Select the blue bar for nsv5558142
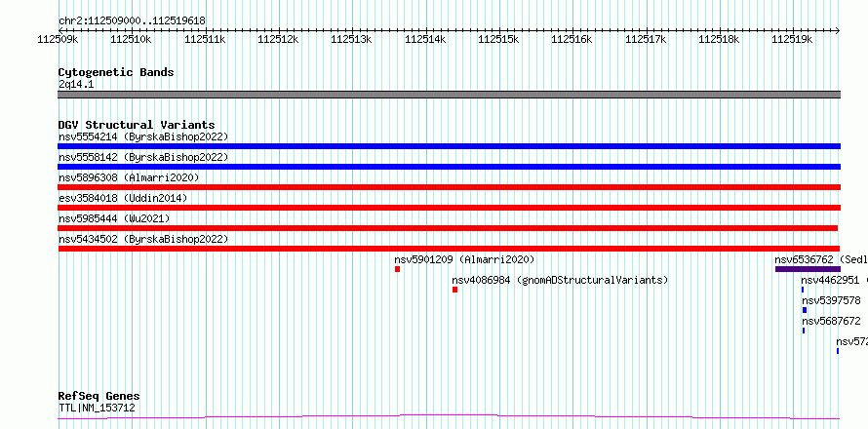Screen dimensions: 868x429 (x=449, y=167)
